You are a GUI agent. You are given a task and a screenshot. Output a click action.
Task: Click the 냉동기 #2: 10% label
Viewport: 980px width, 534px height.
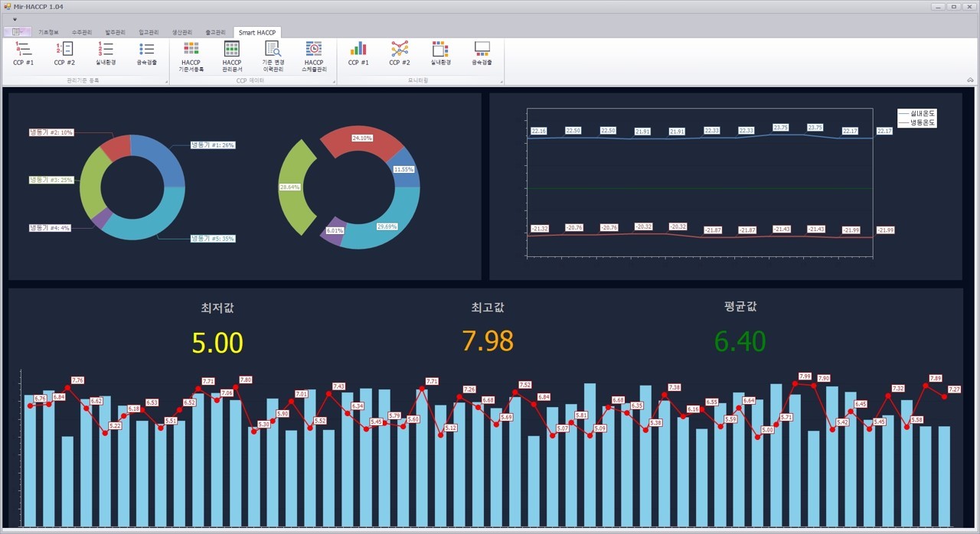point(51,132)
